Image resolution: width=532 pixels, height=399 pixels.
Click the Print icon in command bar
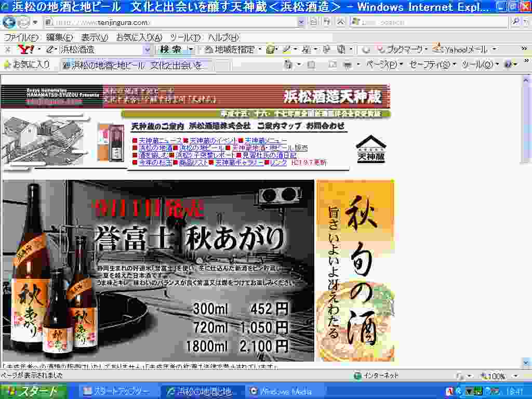coord(347,64)
